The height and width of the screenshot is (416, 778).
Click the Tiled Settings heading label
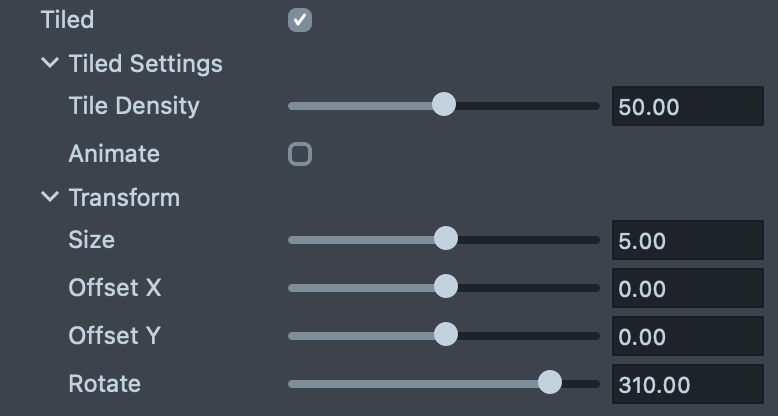click(146, 64)
